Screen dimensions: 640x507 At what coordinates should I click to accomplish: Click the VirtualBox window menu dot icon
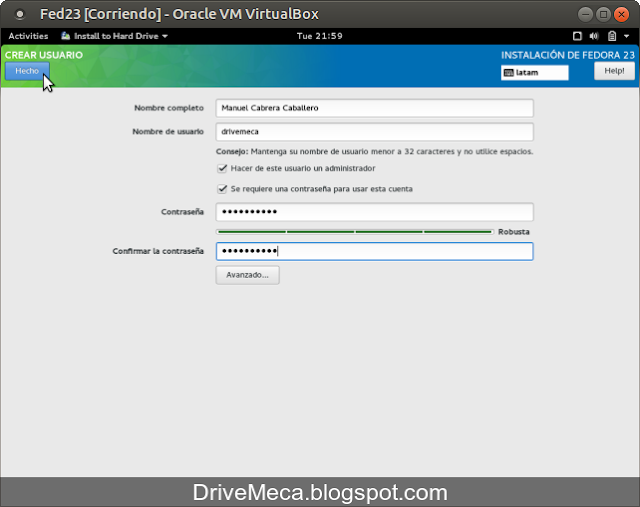(x=19, y=14)
